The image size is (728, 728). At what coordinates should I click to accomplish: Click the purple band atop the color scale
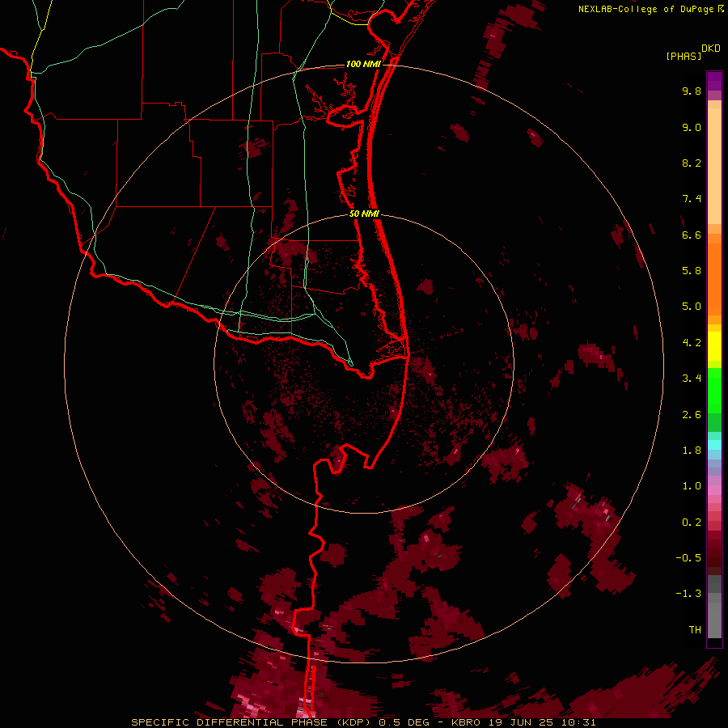714,81
